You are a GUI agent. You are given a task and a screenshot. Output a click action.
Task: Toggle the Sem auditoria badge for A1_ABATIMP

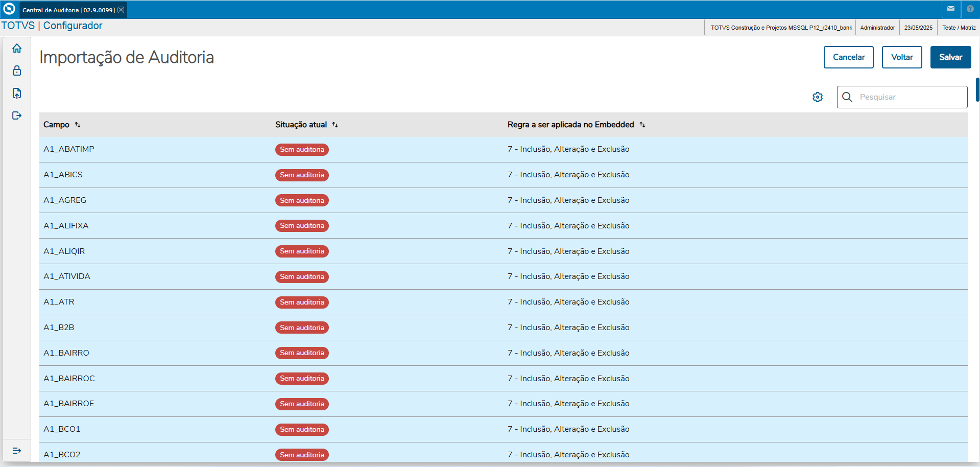(302, 149)
